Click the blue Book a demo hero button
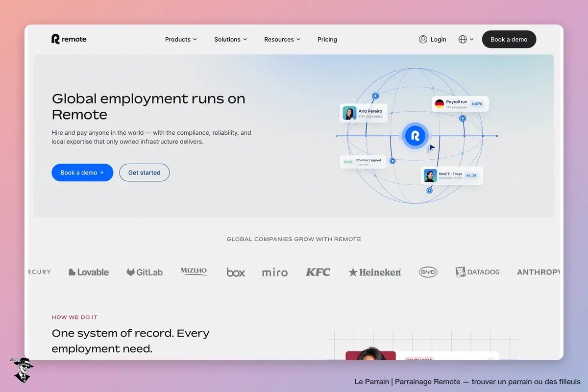Viewport: 588px width, 392px height. pos(82,172)
